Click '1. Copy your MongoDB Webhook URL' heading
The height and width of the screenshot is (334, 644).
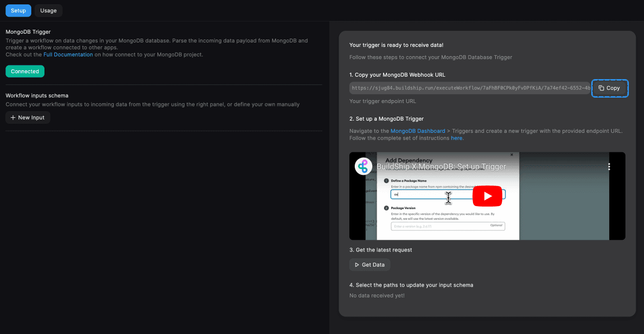tap(397, 75)
